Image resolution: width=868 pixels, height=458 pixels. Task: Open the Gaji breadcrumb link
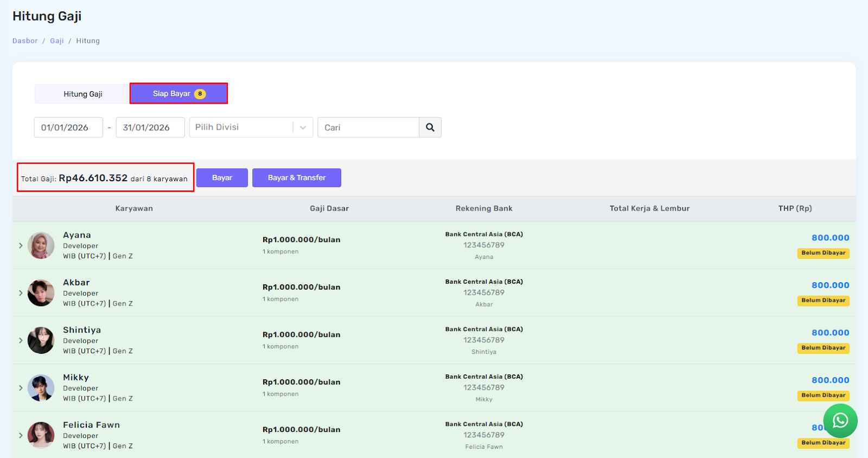(57, 41)
